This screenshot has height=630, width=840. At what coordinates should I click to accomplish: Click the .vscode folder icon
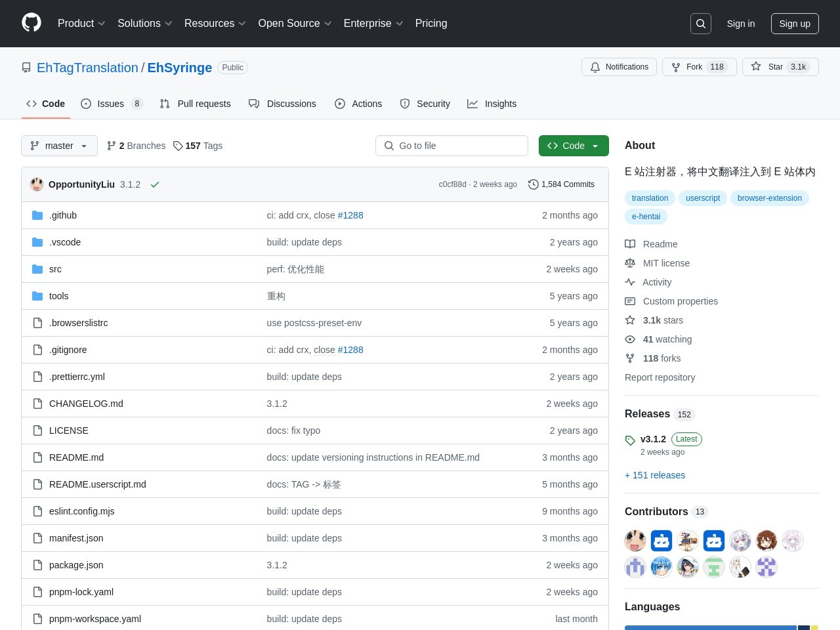click(x=37, y=242)
